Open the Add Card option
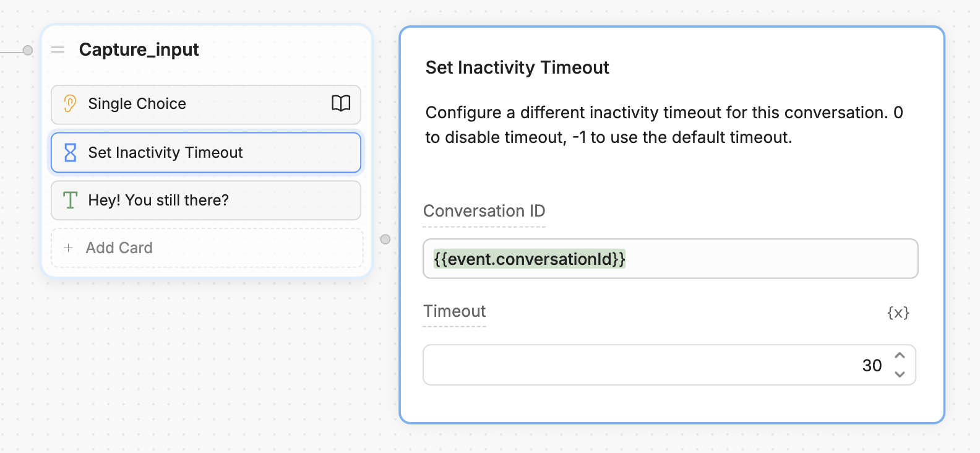The width and height of the screenshot is (980, 453). 119,248
